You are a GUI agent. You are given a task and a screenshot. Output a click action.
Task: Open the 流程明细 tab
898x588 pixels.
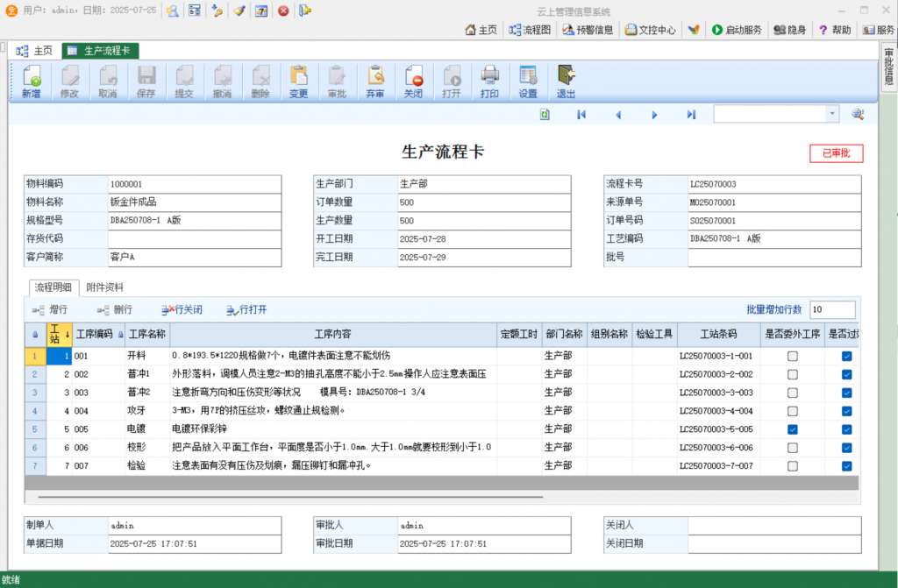(x=53, y=287)
